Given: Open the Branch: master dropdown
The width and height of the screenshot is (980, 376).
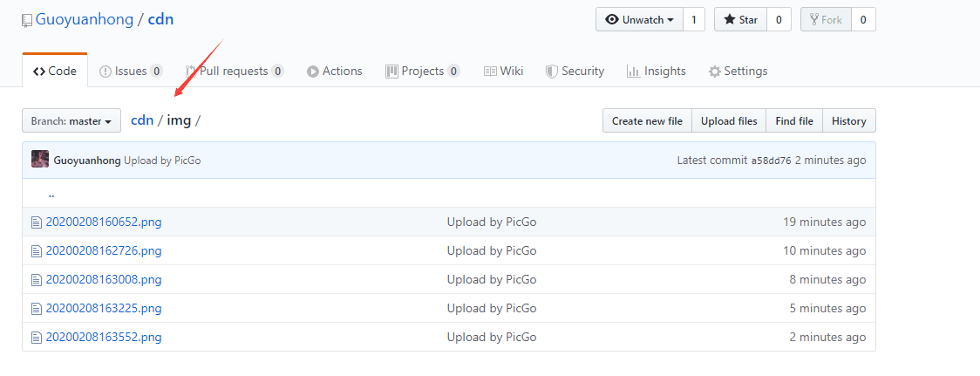Looking at the screenshot, I should [x=71, y=120].
